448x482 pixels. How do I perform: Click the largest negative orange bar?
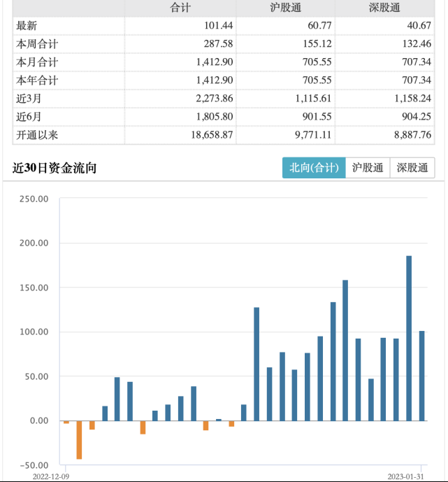coord(79,439)
